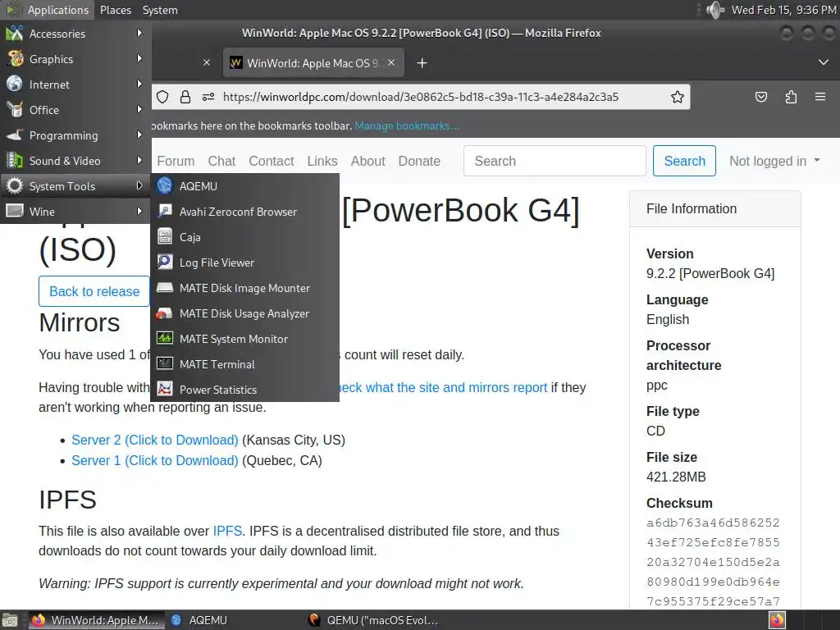Viewport: 840px width, 630px height.
Task: Open the Donate nav link
Action: coord(419,162)
